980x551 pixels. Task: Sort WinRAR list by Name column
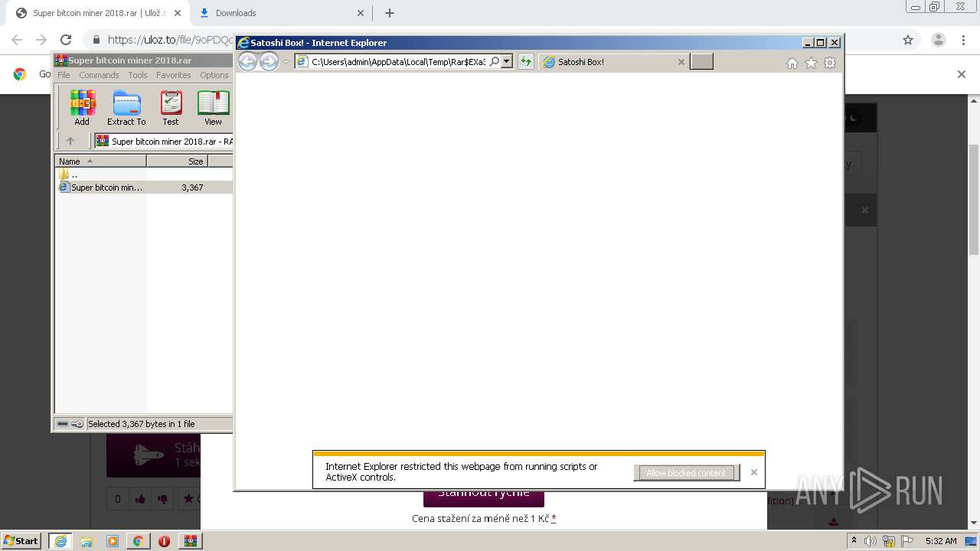pyautogui.click(x=100, y=161)
